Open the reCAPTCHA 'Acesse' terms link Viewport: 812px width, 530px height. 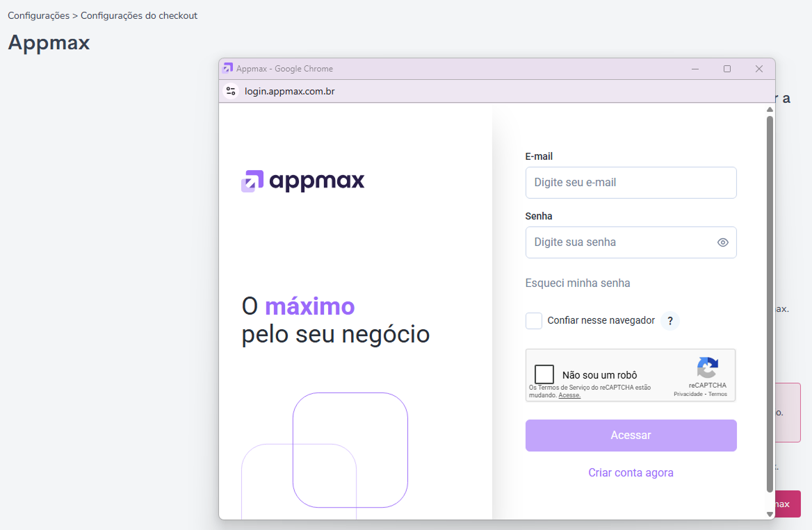pyautogui.click(x=569, y=395)
